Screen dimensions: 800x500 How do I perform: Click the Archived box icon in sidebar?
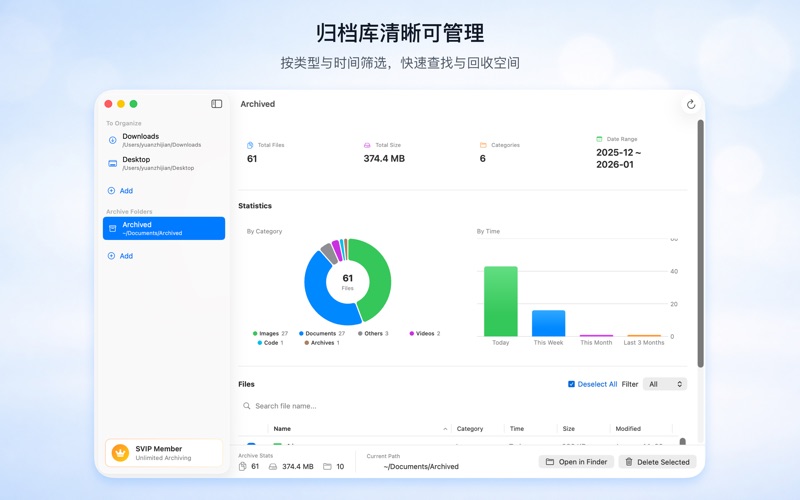(113, 228)
